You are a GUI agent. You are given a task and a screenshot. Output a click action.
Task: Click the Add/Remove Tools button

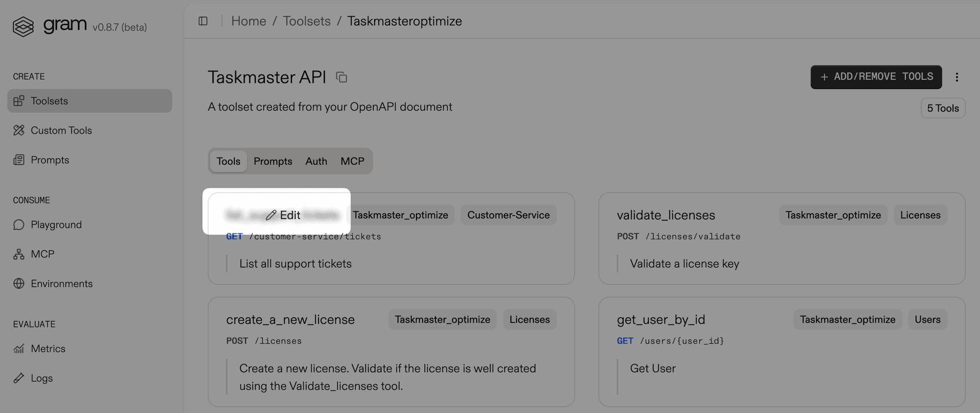coord(876,77)
